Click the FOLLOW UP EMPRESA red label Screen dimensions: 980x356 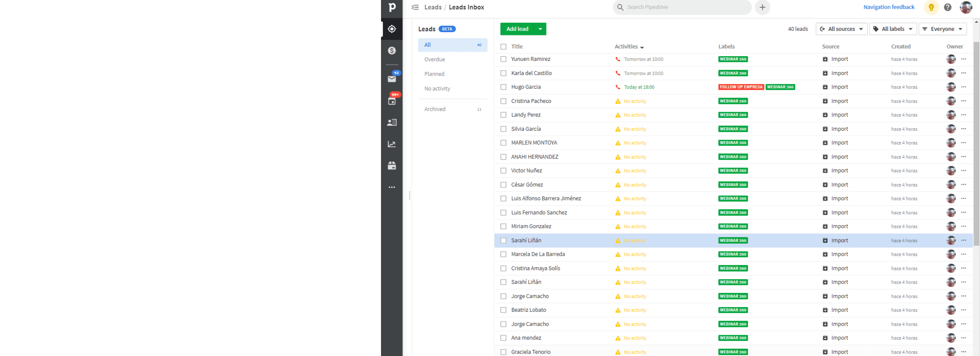point(741,87)
